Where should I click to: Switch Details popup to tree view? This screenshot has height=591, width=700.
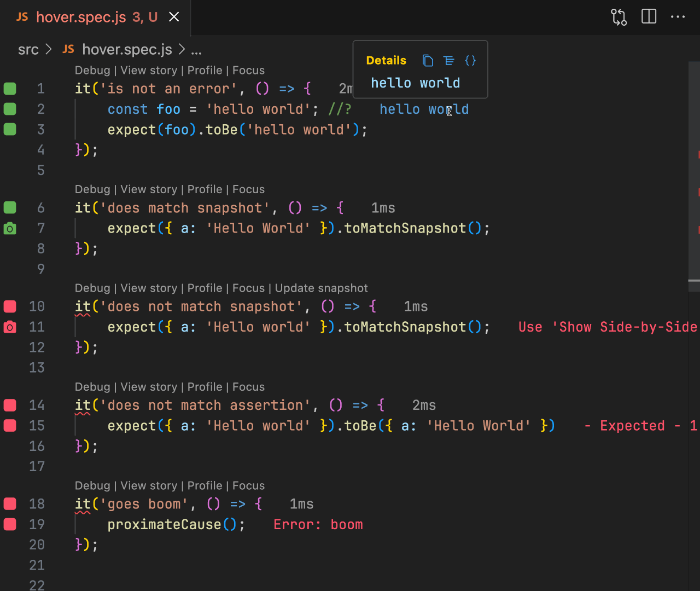(449, 61)
